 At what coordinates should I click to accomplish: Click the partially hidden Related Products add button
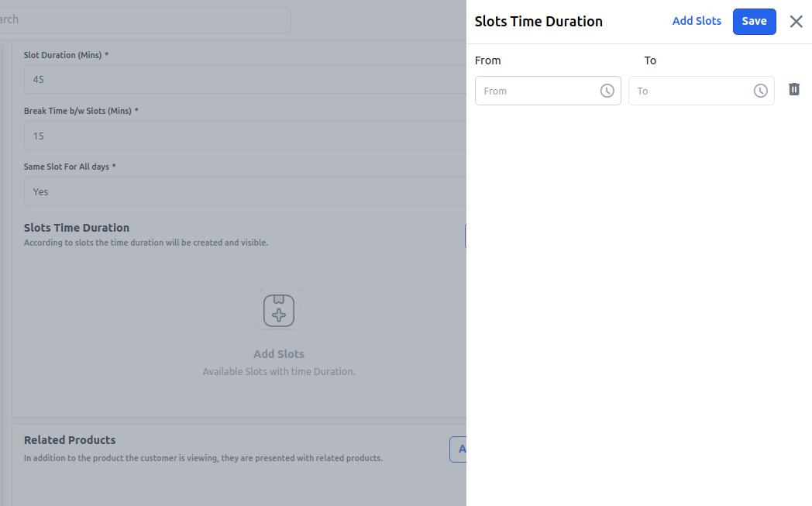[x=458, y=449]
